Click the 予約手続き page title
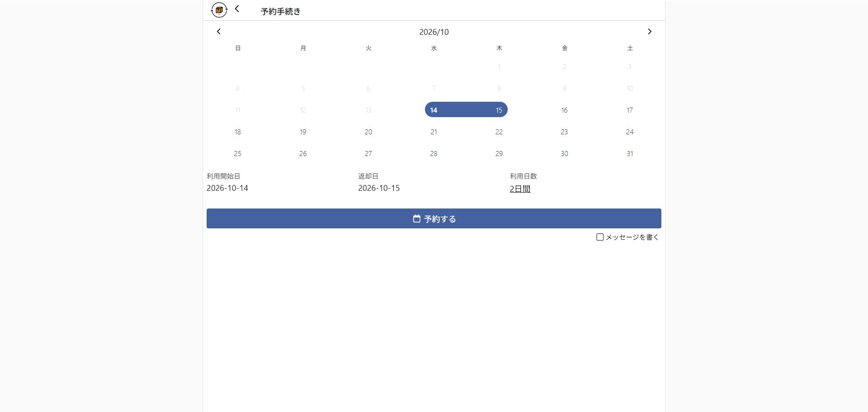This screenshot has width=868, height=412. pos(281,11)
